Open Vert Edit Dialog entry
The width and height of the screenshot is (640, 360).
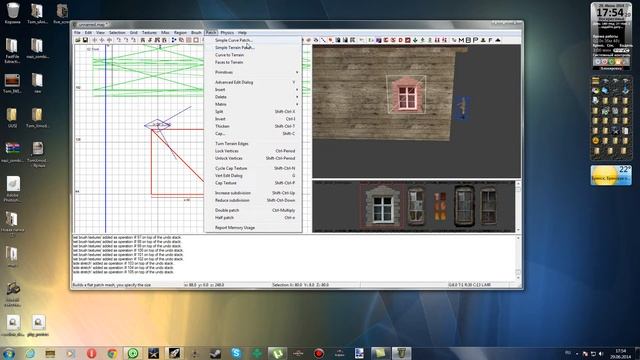pos(253,176)
